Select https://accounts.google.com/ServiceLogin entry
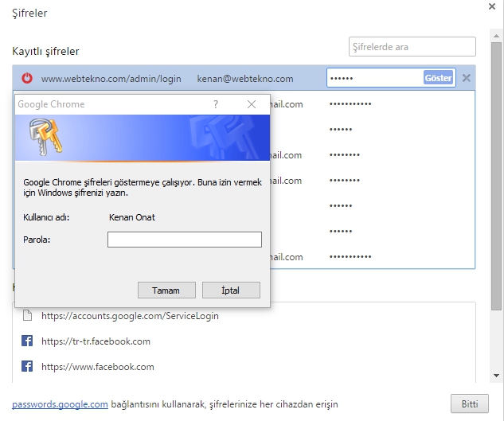The width and height of the screenshot is (504, 421). 130,316
